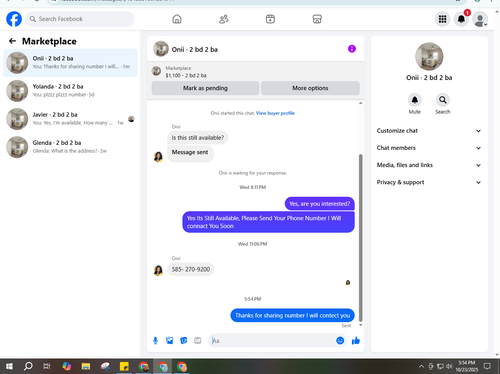This screenshot has height=374, width=500.
Task: Click Onii's avatar beside phone number
Action: tap(158, 270)
